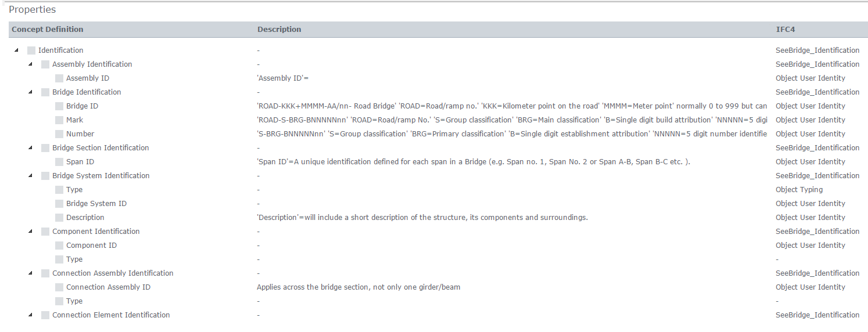
Task: Select the Bridge ID row label
Action: click(82, 106)
